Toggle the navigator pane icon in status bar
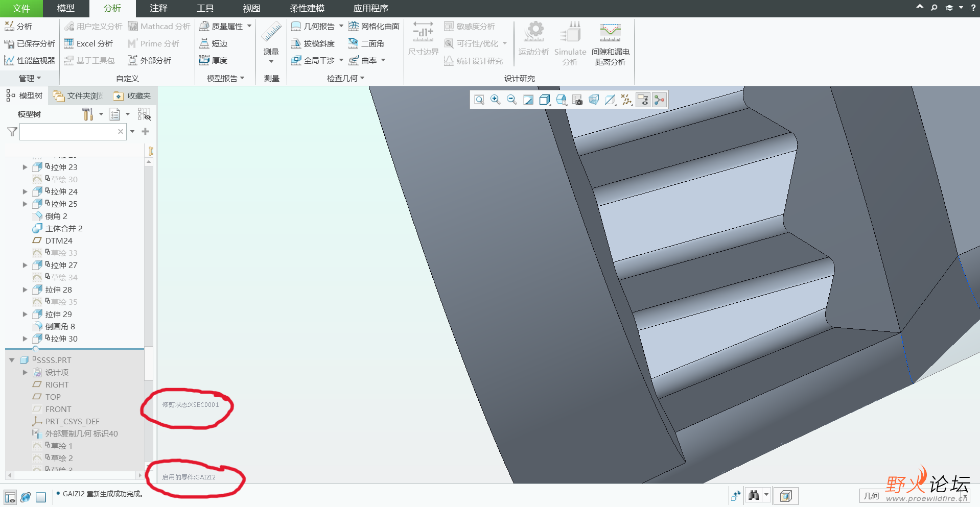 tap(10, 497)
